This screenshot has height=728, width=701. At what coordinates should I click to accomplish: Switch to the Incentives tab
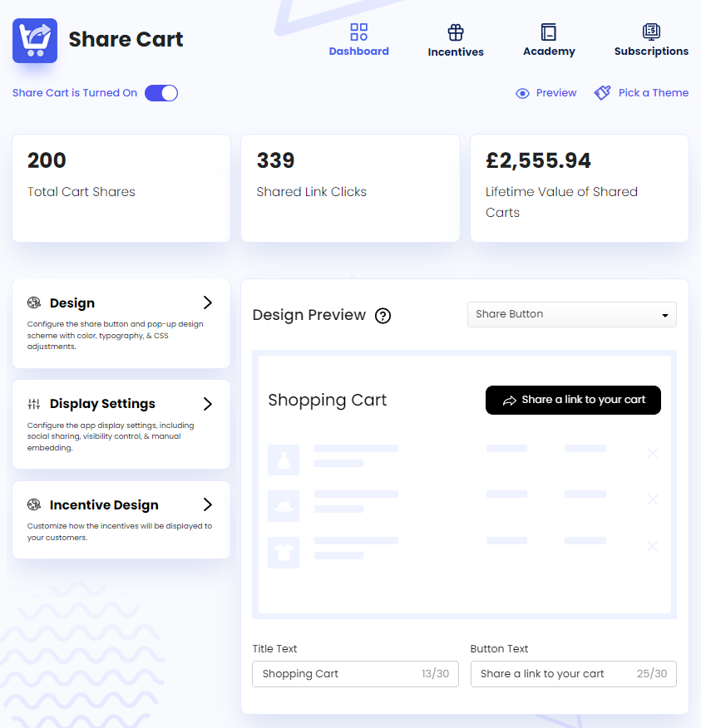[x=455, y=40]
